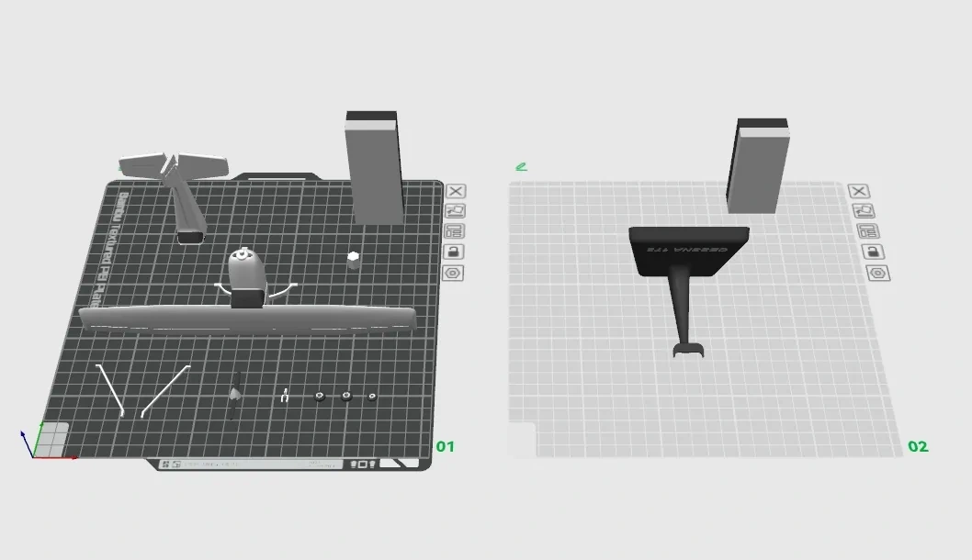Arrange objects on plate 02

pyautogui.click(x=868, y=231)
